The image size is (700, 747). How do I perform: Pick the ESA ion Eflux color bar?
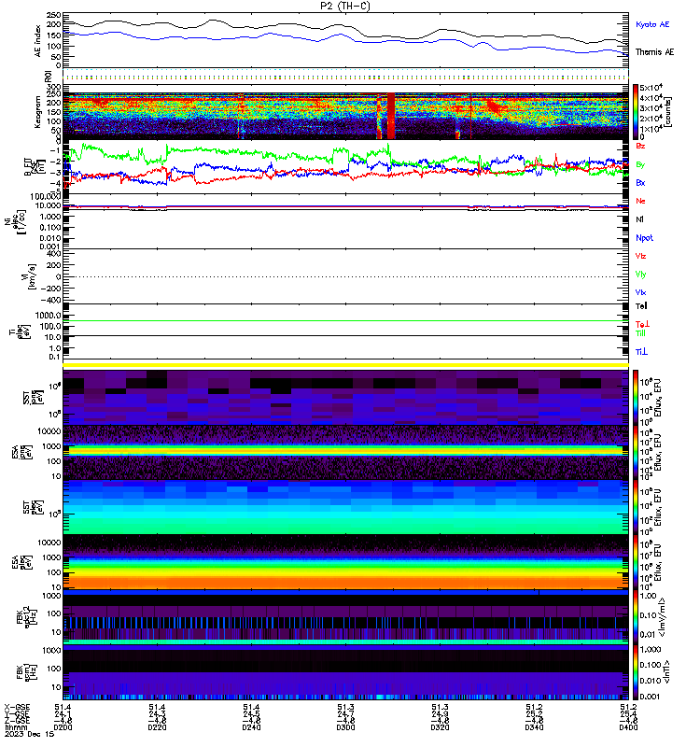point(636,453)
